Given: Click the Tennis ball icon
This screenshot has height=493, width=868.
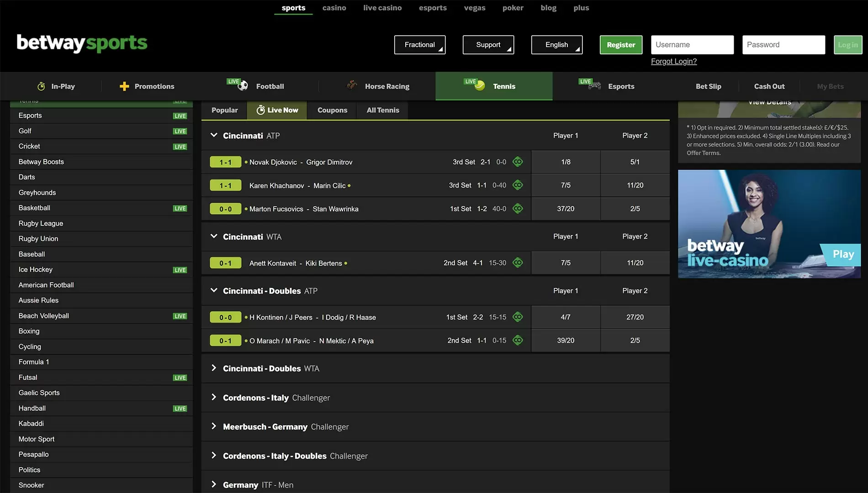Looking at the screenshot, I should coord(480,85).
